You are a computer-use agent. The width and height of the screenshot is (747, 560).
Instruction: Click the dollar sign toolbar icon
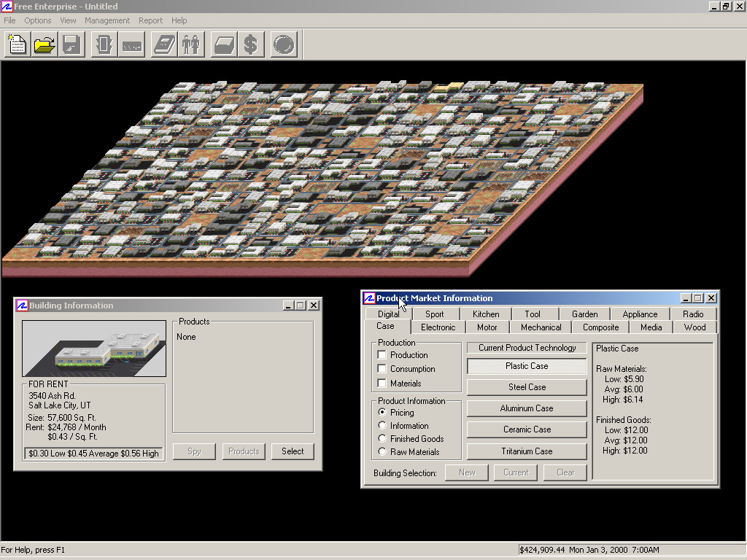point(251,44)
